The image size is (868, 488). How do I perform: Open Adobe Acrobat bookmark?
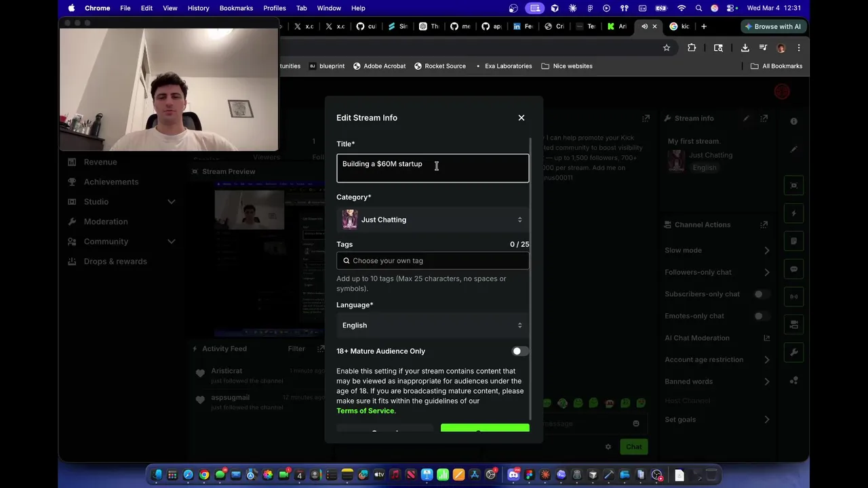[x=379, y=66]
